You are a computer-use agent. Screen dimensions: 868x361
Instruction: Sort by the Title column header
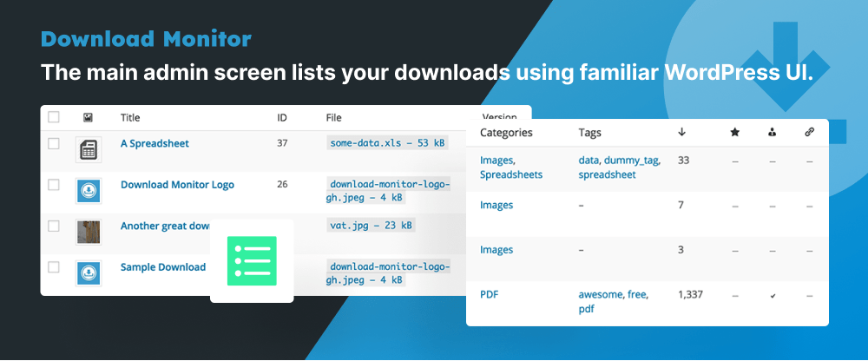click(130, 117)
